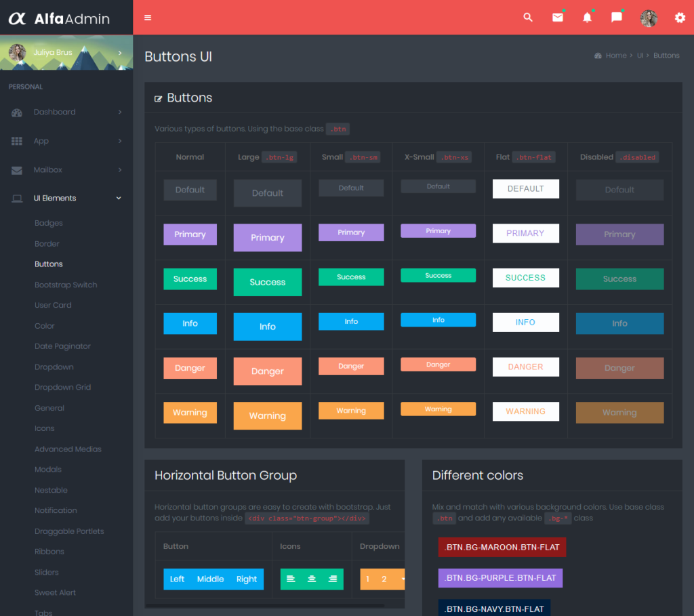
Task: Open the Dropdown Grid sidebar item
Action: point(63,387)
